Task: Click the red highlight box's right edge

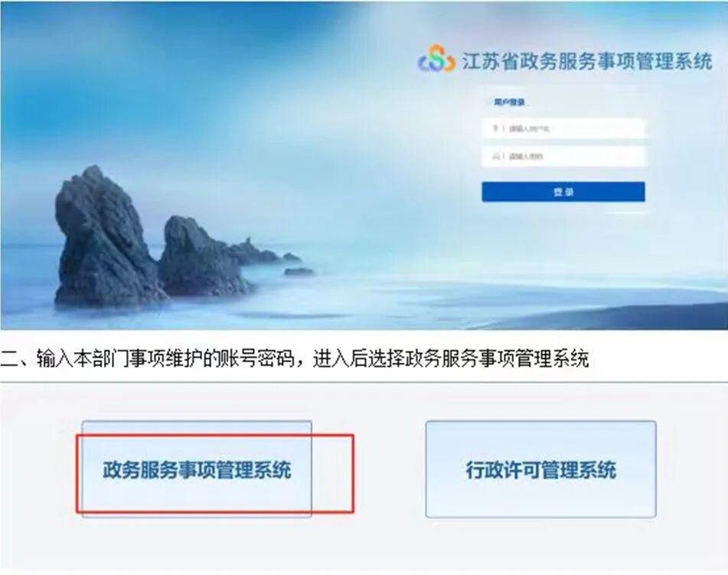Action: coord(353,474)
